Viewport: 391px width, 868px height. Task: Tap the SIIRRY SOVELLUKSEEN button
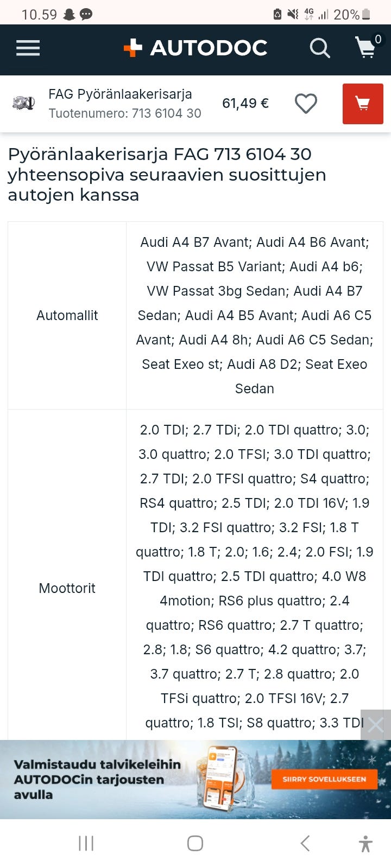click(324, 779)
